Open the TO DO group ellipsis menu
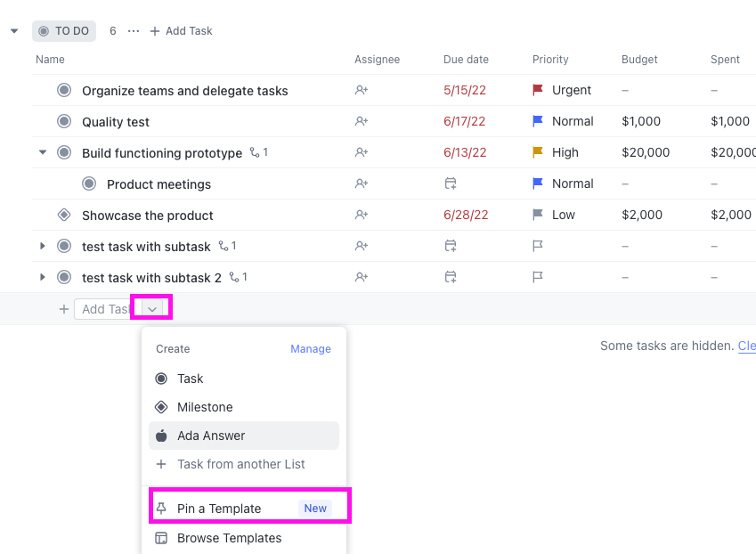Screen dimensions: 756x554 pos(134,31)
